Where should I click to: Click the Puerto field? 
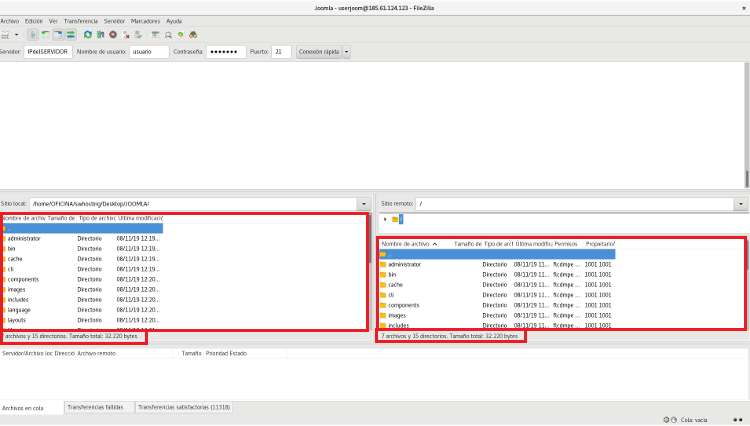pos(281,52)
